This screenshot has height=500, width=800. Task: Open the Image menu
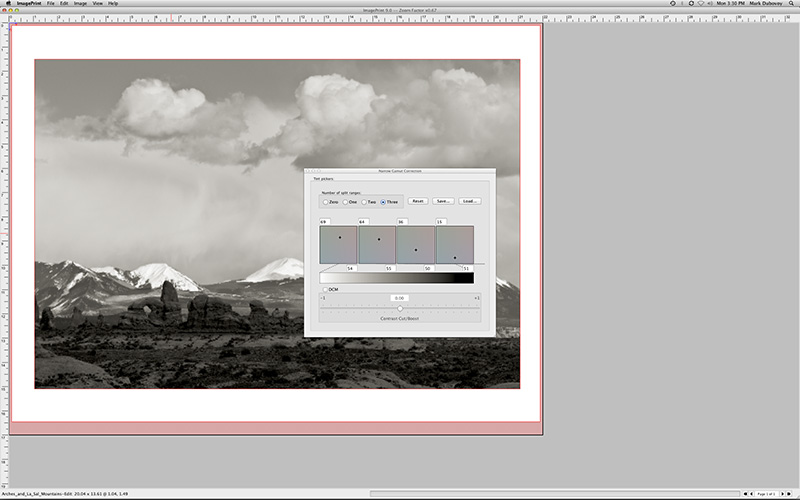(80, 3)
